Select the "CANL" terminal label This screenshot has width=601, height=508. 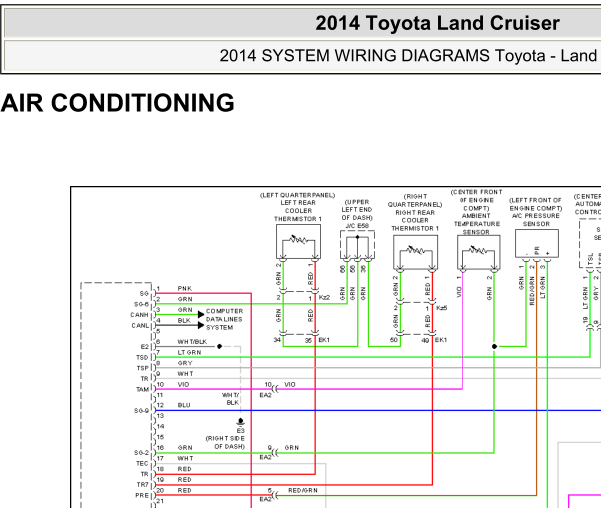(x=140, y=326)
